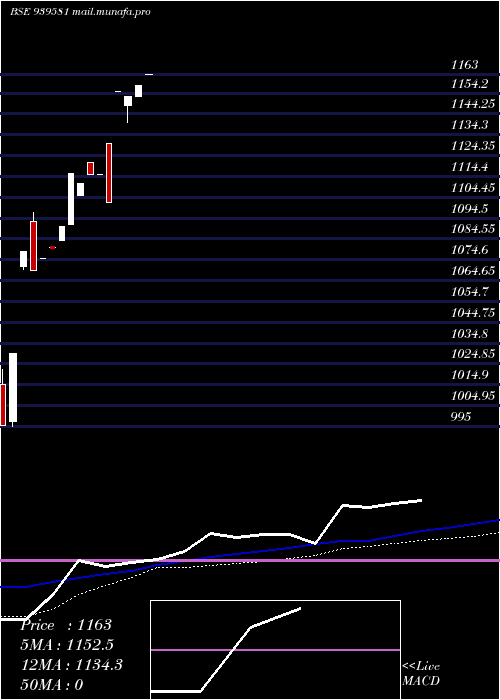Click the 1004.95 price axis label
This screenshot has width=500, height=700.
tap(473, 396)
